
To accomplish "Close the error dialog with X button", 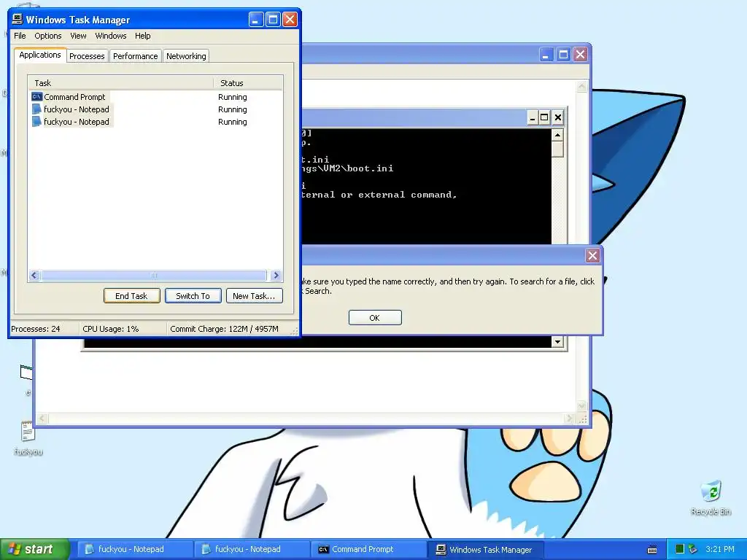I will click(592, 256).
